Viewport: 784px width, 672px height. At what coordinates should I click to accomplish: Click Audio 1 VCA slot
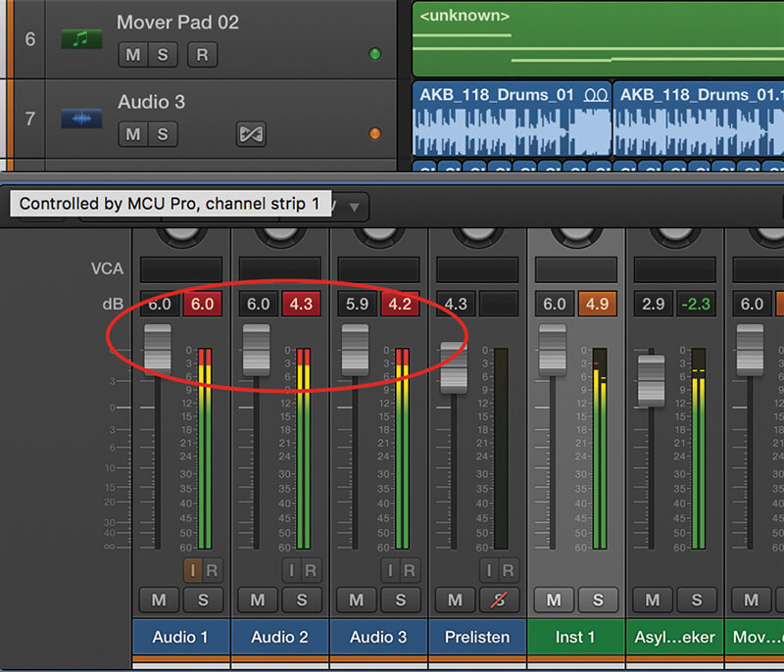(181, 269)
